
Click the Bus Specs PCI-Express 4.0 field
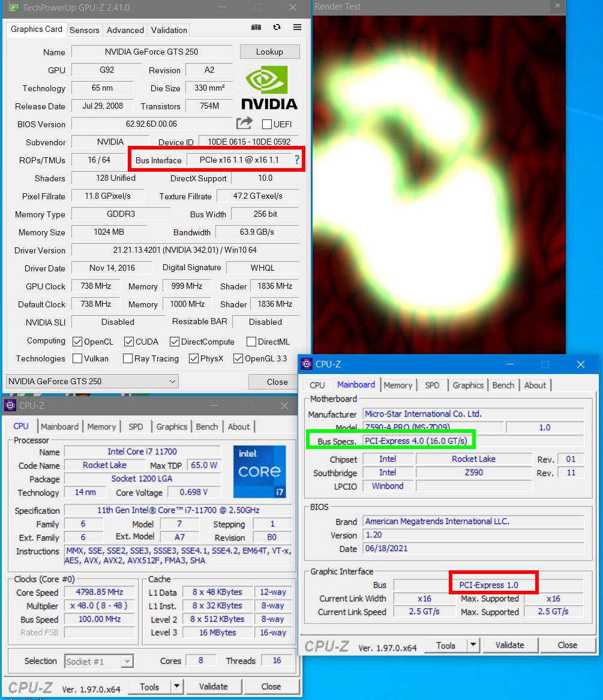pyautogui.click(x=473, y=441)
